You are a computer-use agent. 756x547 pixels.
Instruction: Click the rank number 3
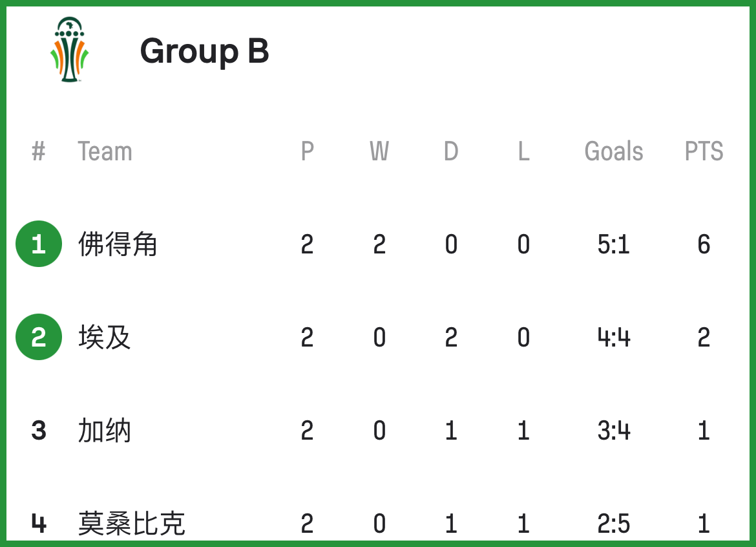click(x=39, y=430)
